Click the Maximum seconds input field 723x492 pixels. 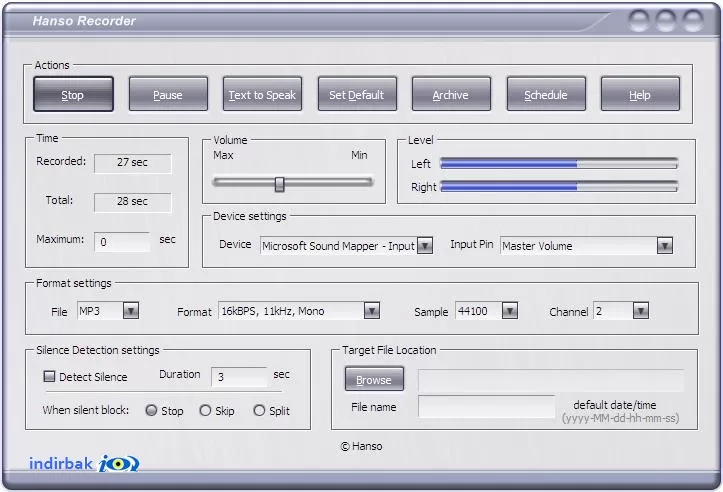(x=122, y=242)
